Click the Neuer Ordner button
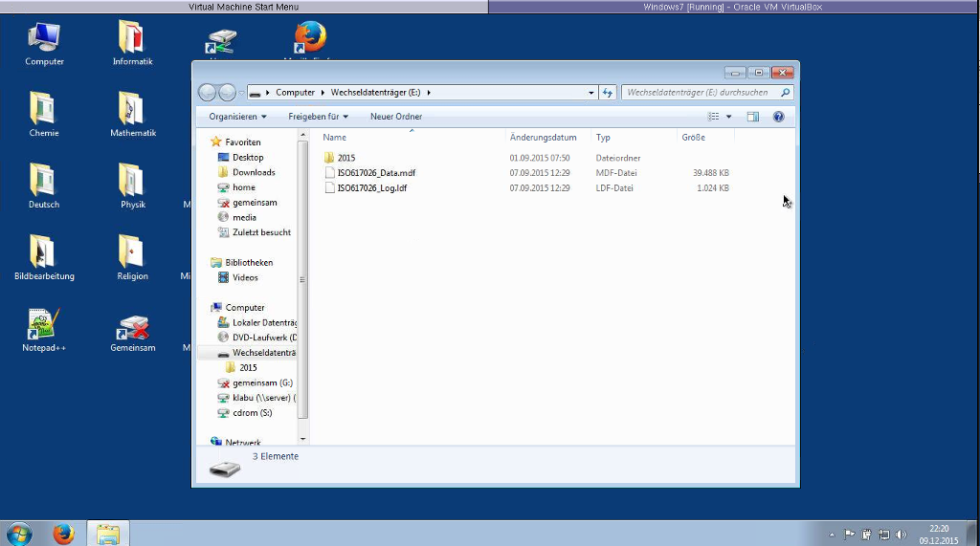The image size is (980, 546). (x=395, y=117)
